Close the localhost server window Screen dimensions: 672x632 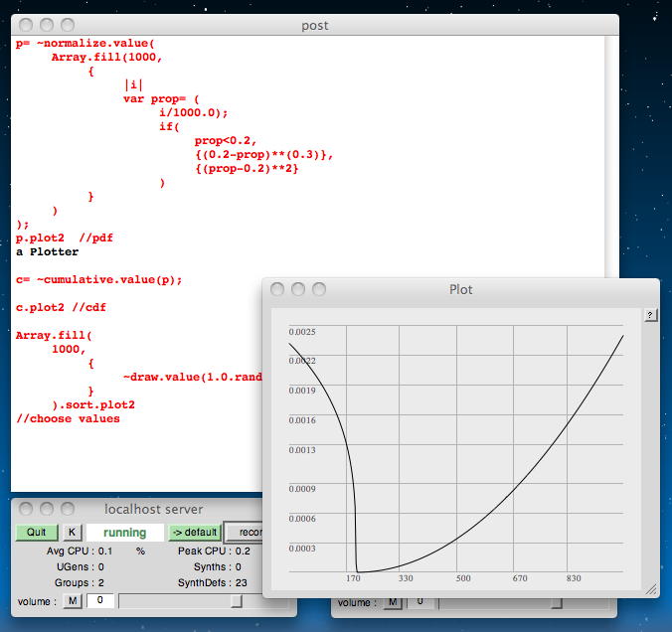pos(26,509)
